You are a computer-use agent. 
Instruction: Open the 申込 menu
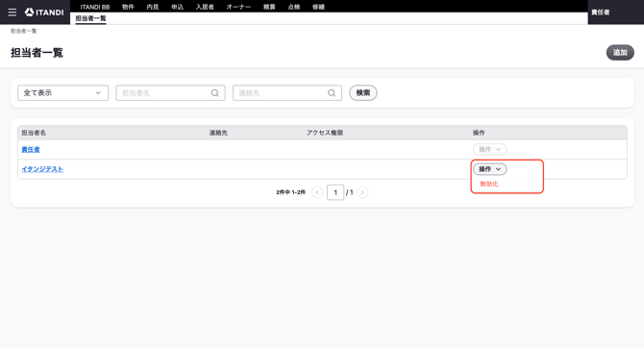(178, 7)
